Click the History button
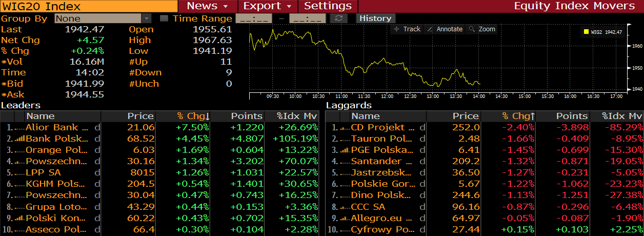The height and width of the screenshot is (236, 644). point(375,18)
